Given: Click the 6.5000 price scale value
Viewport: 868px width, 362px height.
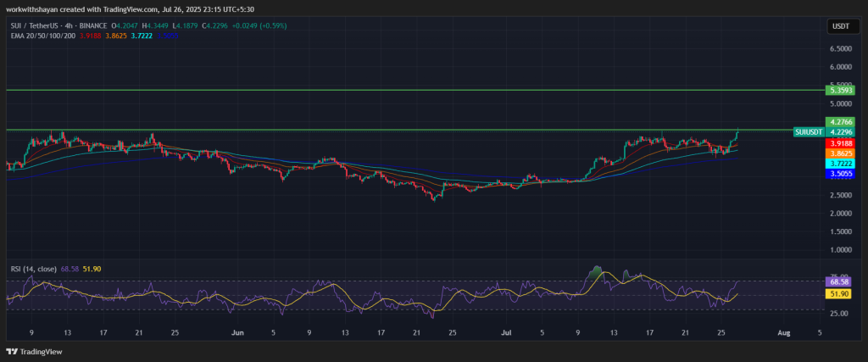Looking at the screenshot, I should click(x=842, y=49).
